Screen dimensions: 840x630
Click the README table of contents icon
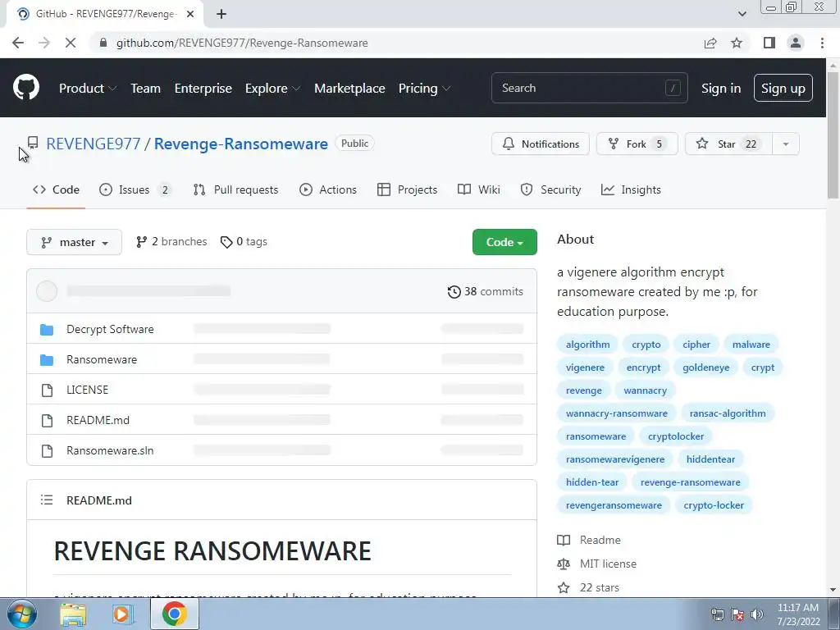point(47,500)
